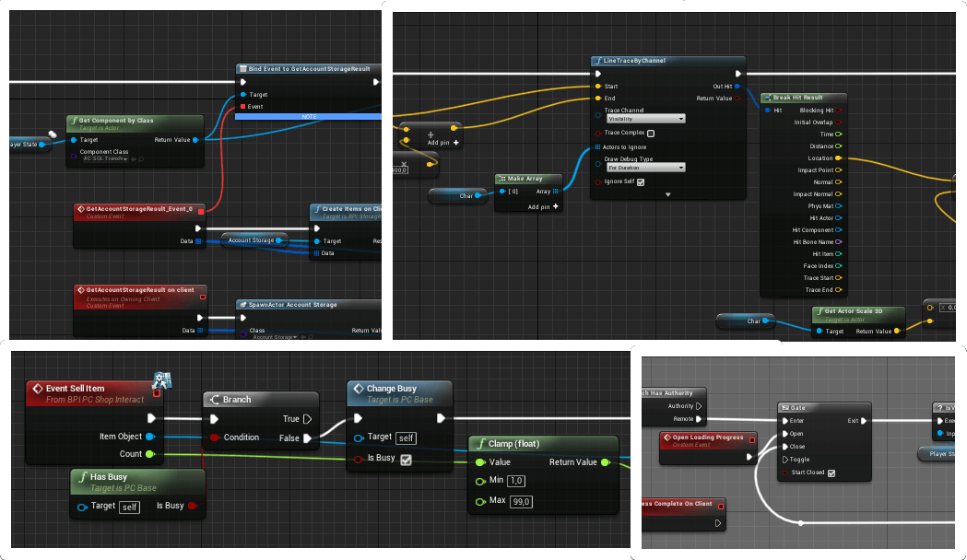Select the Gate node header

pos(824,408)
